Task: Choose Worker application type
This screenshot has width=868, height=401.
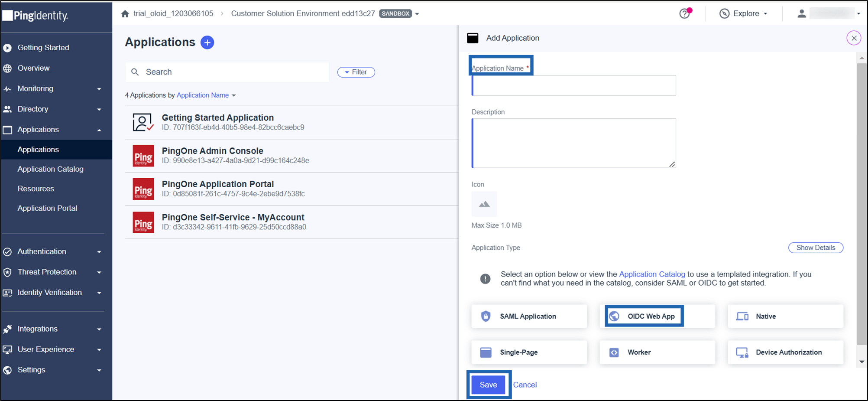Action: (657, 352)
